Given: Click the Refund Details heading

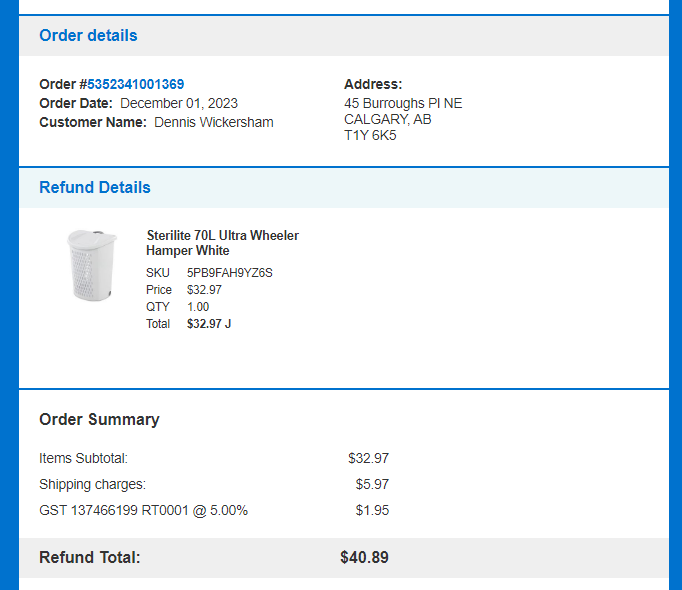Looking at the screenshot, I should 95,187.
